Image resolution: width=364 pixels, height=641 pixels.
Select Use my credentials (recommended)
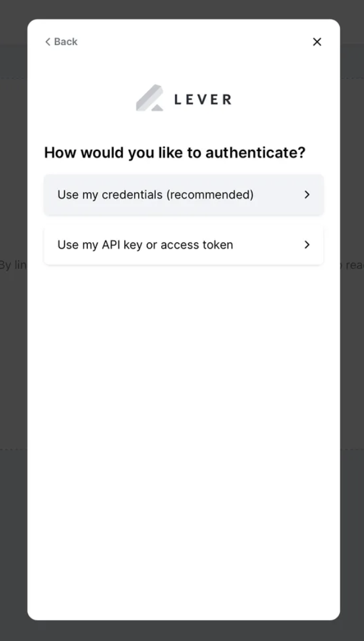(x=184, y=194)
